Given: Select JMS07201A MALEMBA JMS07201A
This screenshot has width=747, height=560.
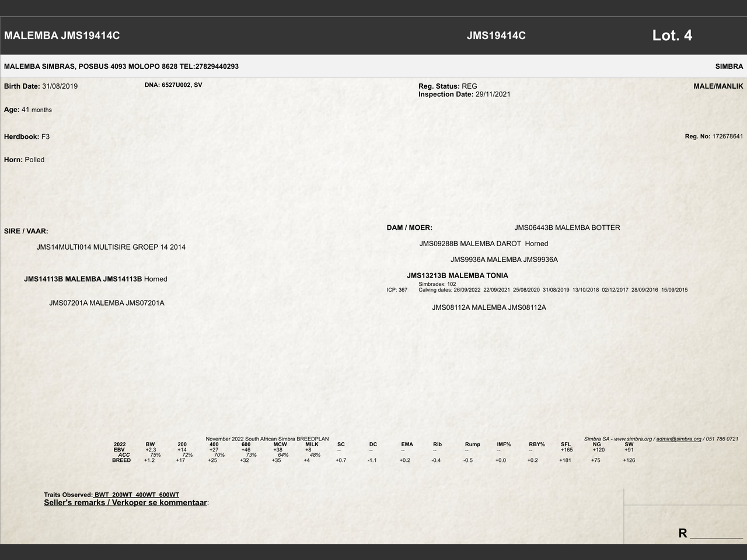Looking at the screenshot, I should coord(107,303).
